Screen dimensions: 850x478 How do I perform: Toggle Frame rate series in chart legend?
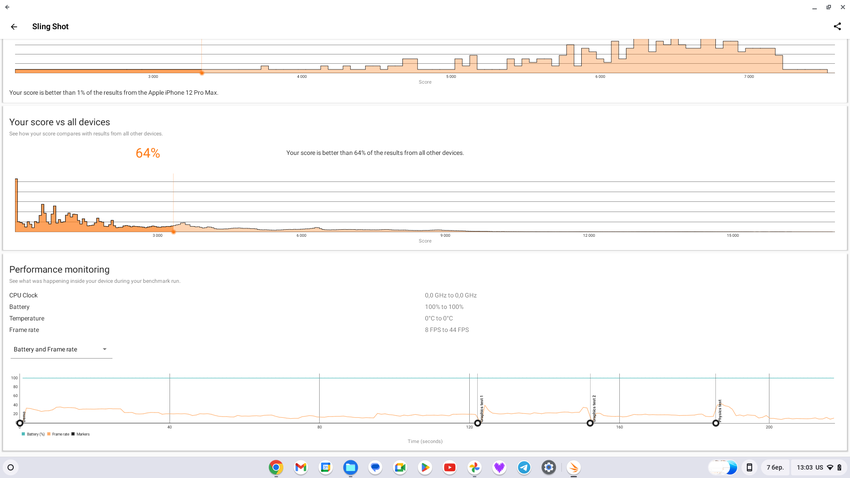[58, 434]
